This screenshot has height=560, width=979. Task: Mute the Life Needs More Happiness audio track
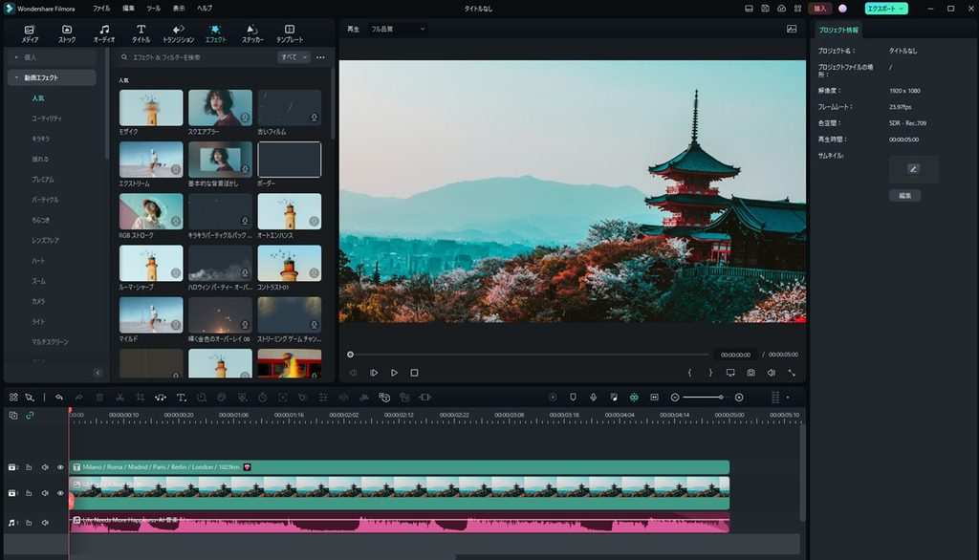coord(45,523)
